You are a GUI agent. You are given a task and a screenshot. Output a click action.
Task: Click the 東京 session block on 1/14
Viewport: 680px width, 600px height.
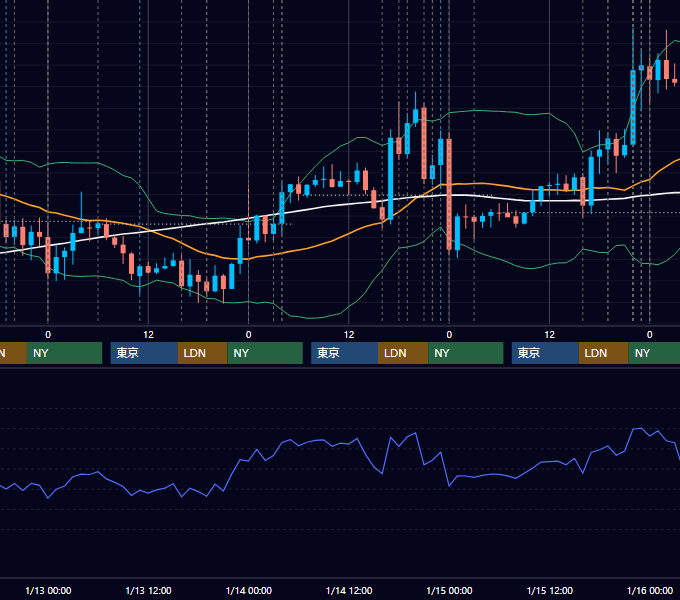(344, 353)
